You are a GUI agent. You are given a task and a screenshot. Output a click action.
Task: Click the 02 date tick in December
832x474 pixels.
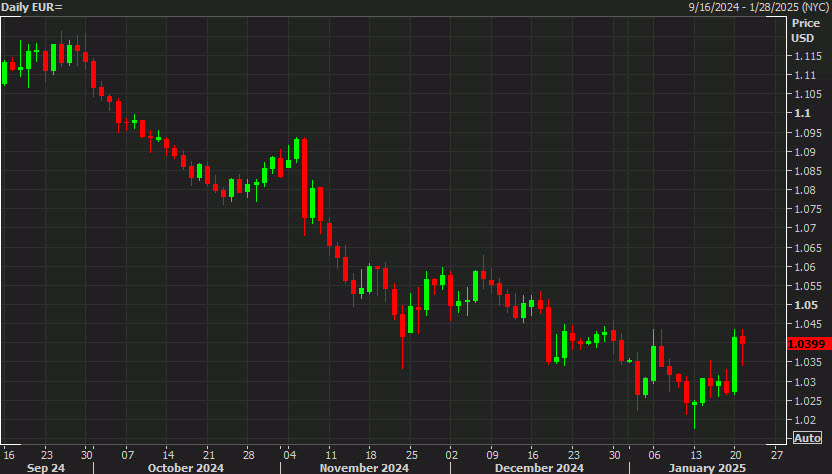pos(452,455)
